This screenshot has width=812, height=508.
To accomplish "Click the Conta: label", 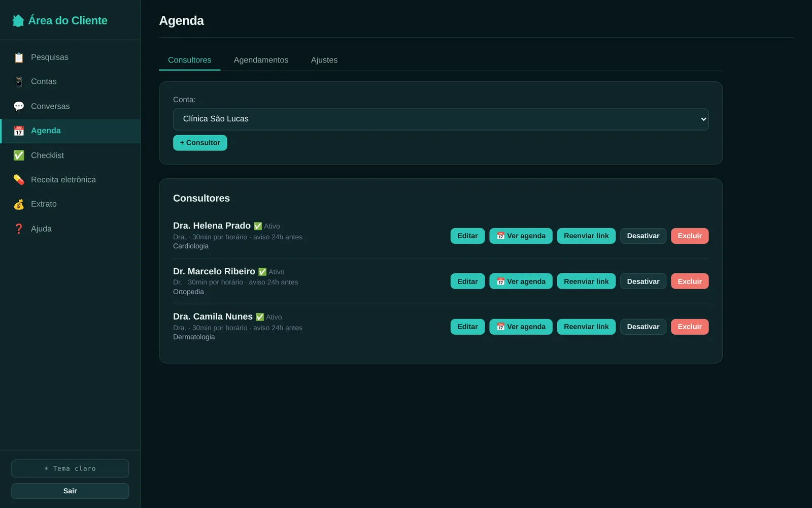I will pos(184,100).
